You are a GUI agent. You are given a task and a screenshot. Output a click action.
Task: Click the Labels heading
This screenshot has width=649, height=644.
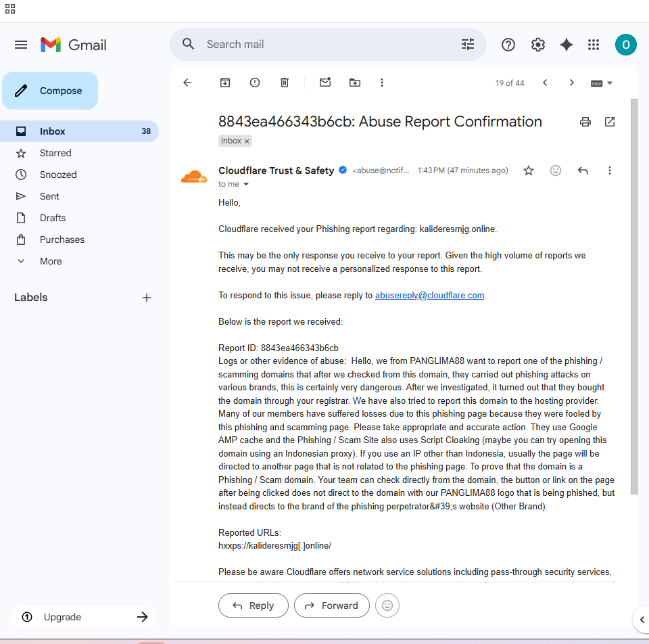31,298
